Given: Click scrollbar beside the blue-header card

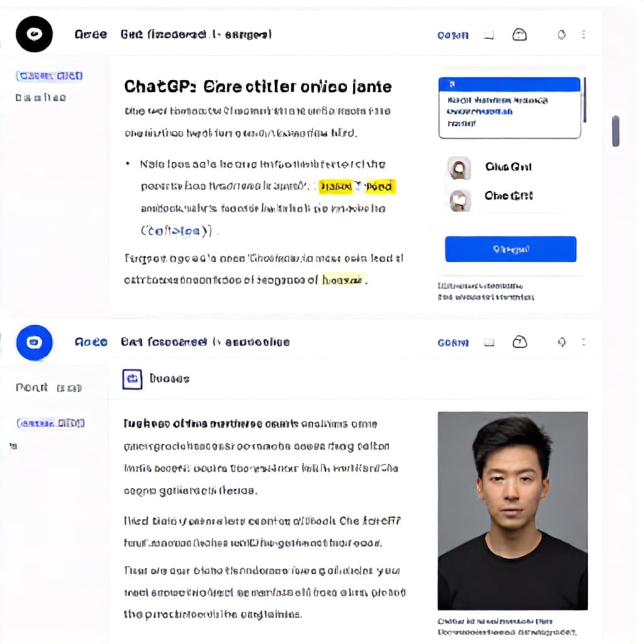Looking at the screenshot, I should click(x=584, y=100).
